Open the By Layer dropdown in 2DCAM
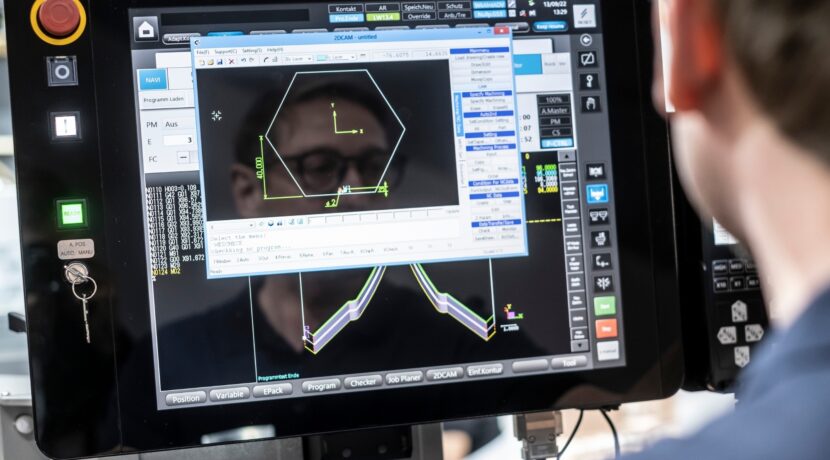Image resolution: width=830 pixels, height=460 pixels. point(298,59)
